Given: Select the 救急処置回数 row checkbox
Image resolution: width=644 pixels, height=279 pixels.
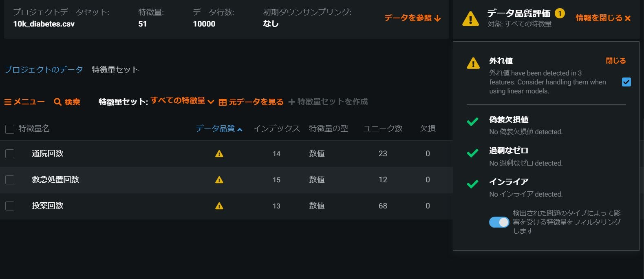Looking at the screenshot, I should (9, 180).
